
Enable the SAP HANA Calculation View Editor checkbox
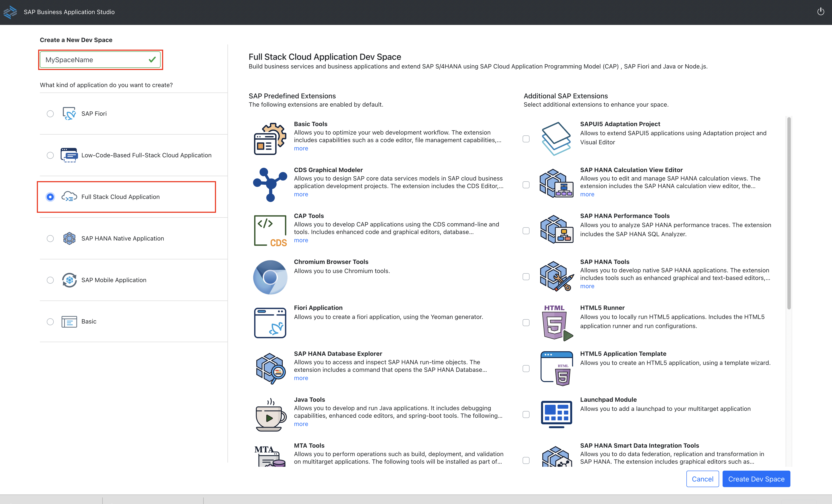[526, 185]
